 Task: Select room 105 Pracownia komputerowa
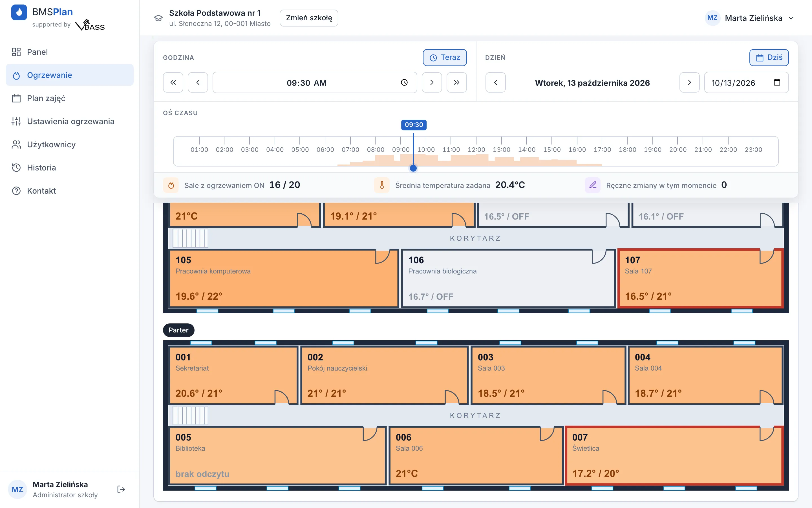pos(284,279)
